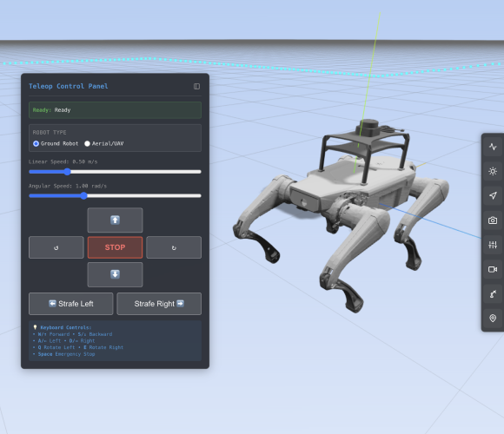The width and height of the screenshot is (504, 434).
Task: Click the backward down-arrow button
Action: (x=115, y=274)
